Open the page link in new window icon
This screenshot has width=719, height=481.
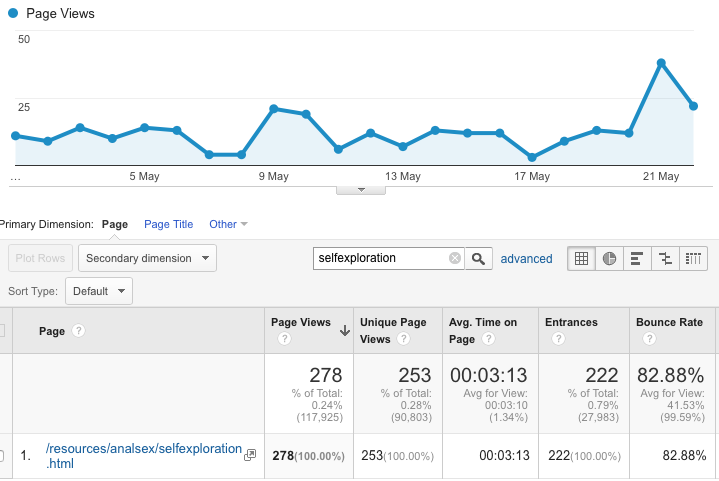click(x=250, y=455)
